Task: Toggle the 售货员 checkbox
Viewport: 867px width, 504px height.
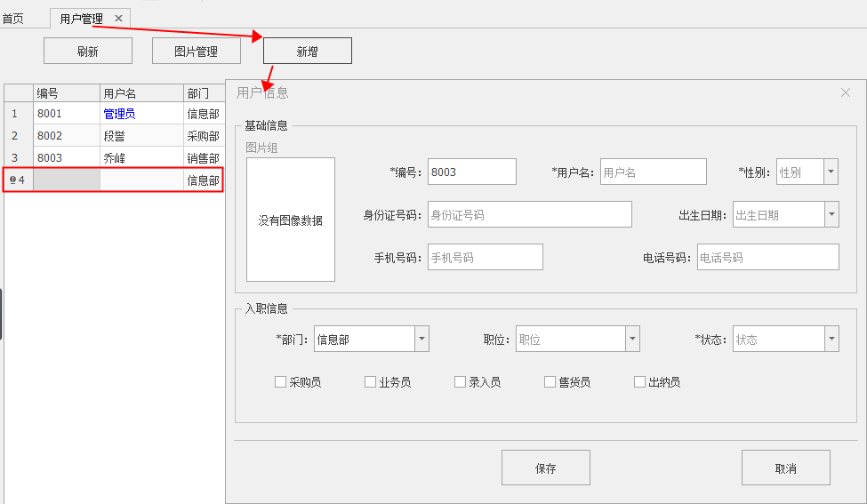Action: (550, 382)
